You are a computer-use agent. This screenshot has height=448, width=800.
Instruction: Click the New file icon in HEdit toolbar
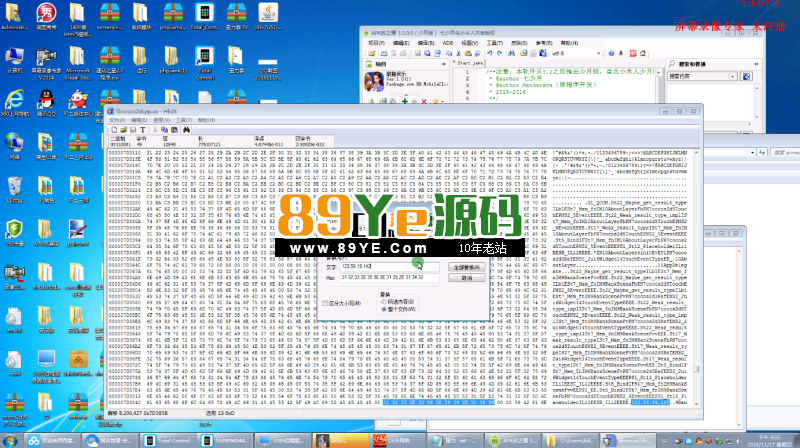pyautogui.click(x=114, y=130)
